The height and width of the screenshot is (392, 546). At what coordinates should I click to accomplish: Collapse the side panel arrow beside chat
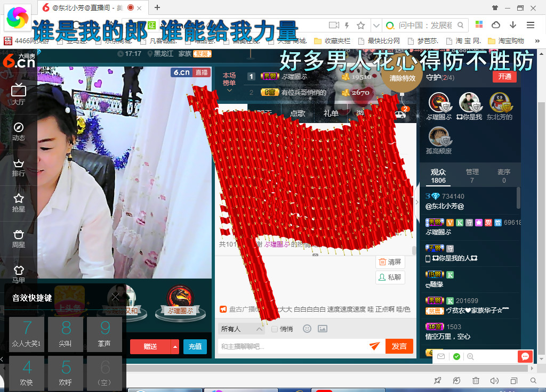tap(417, 202)
